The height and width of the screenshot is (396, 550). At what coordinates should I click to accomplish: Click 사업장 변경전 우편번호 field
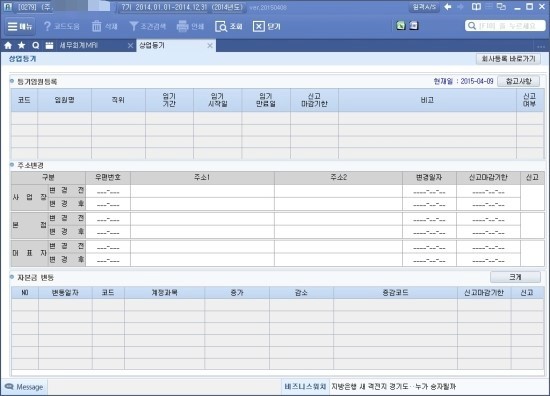point(108,192)
